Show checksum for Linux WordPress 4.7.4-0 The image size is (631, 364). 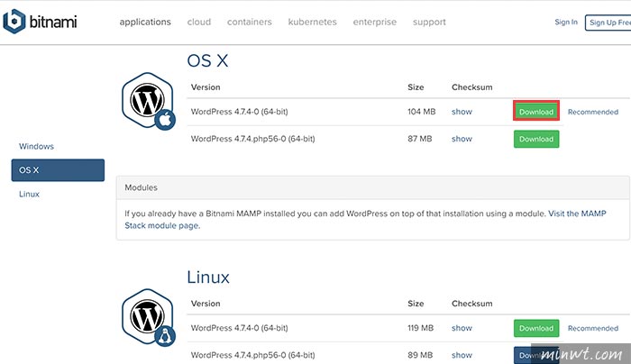[x=462, y=328]
